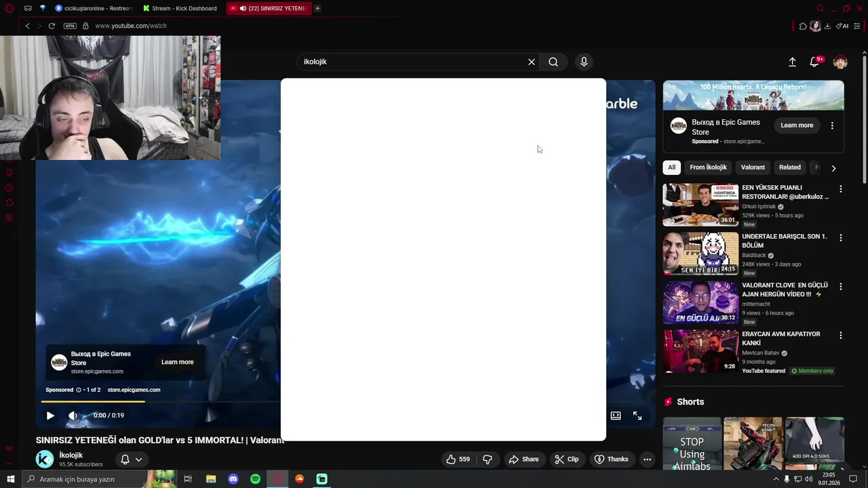Open subscription notification bell dropdown
This screenshot has height=488, width=868.
(132, 459)
